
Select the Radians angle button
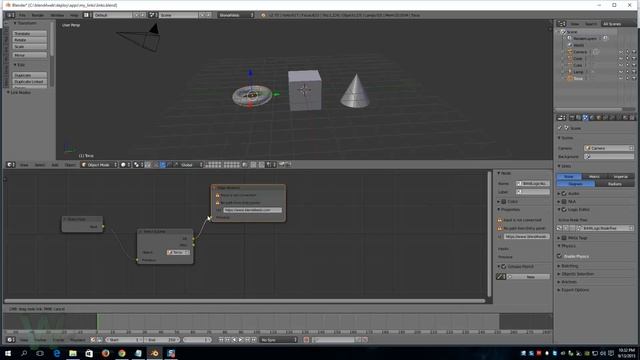pos(615,184)
